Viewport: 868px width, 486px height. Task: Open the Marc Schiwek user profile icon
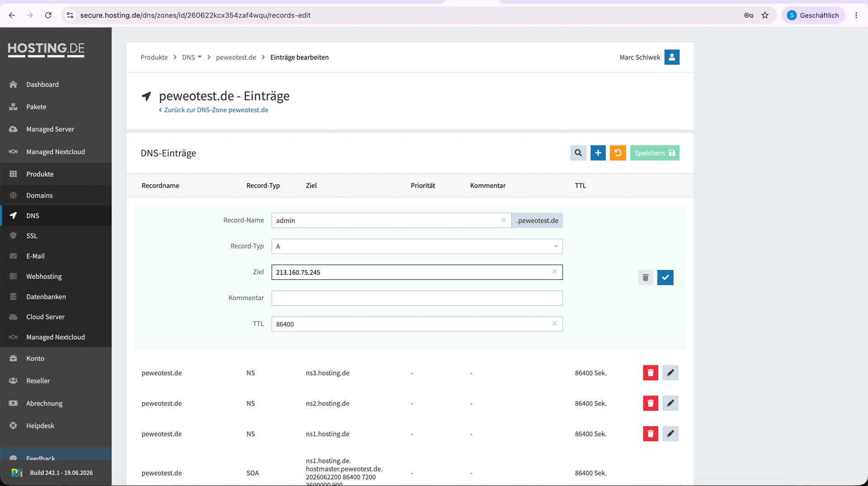(x=672, y=57)
